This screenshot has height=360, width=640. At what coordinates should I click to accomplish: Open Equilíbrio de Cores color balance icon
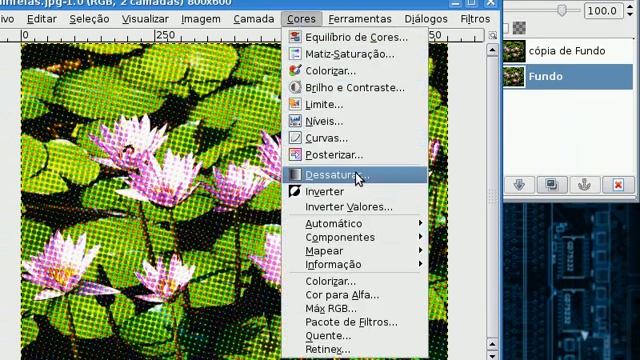click(x=295, y=37)
